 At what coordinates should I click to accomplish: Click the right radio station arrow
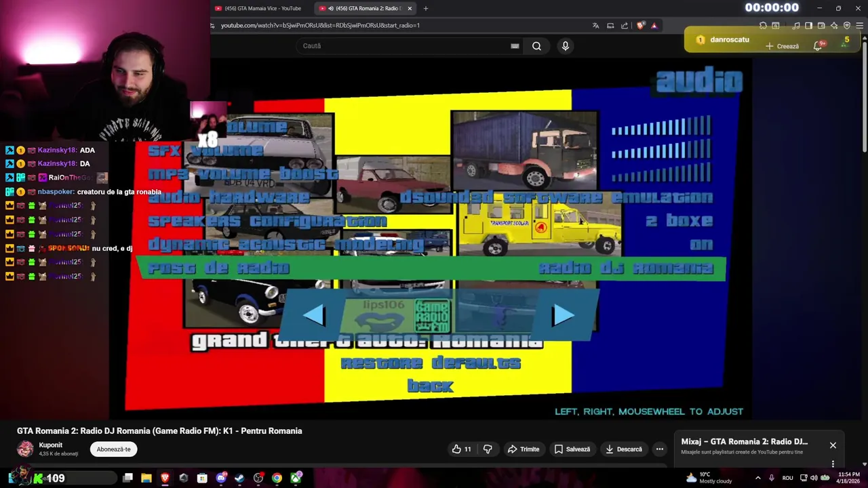[x=563, y=315]
